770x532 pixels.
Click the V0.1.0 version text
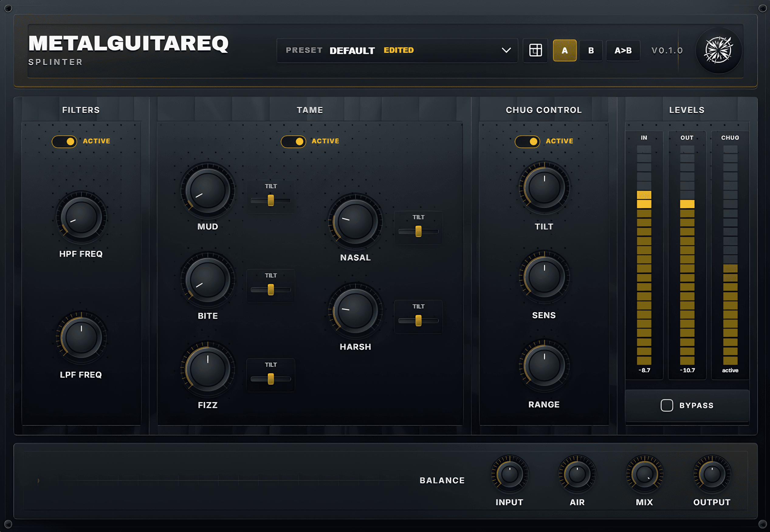coord(667,50)
